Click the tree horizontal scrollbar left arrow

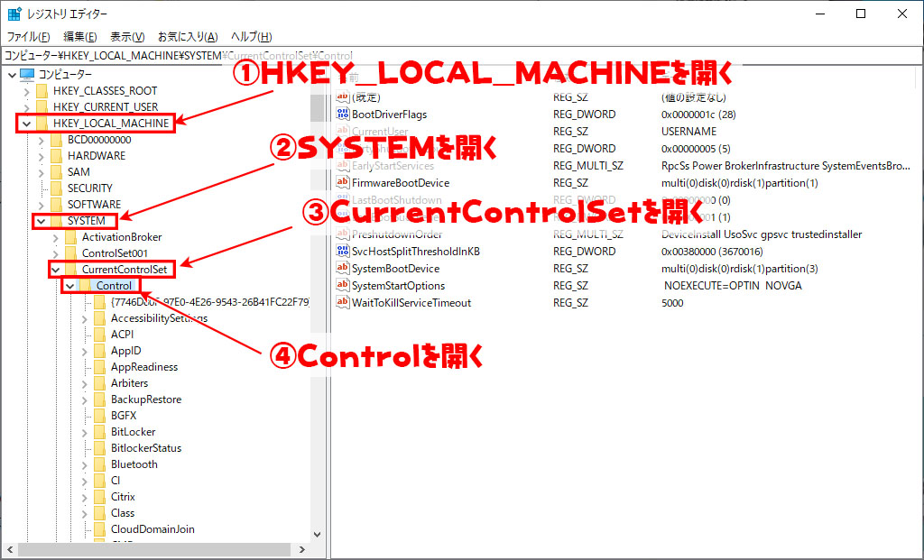point(9,549)
